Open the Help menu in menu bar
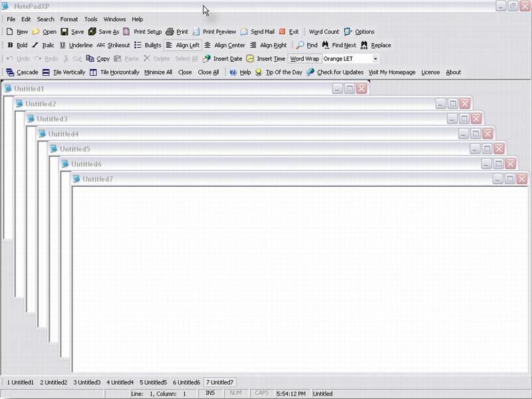This screenshot has width=532, height=399. [137, 19]
